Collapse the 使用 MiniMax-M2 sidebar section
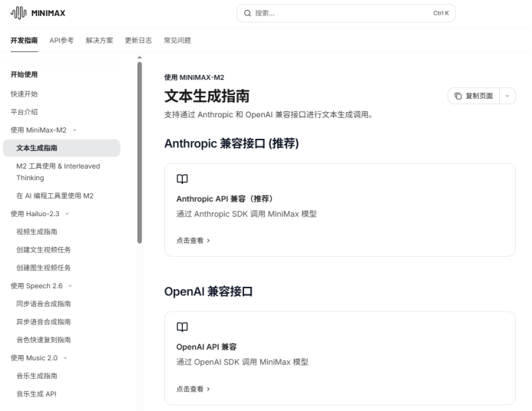The image size is (532, 411). pyautogui.click(x=74, y=130)
